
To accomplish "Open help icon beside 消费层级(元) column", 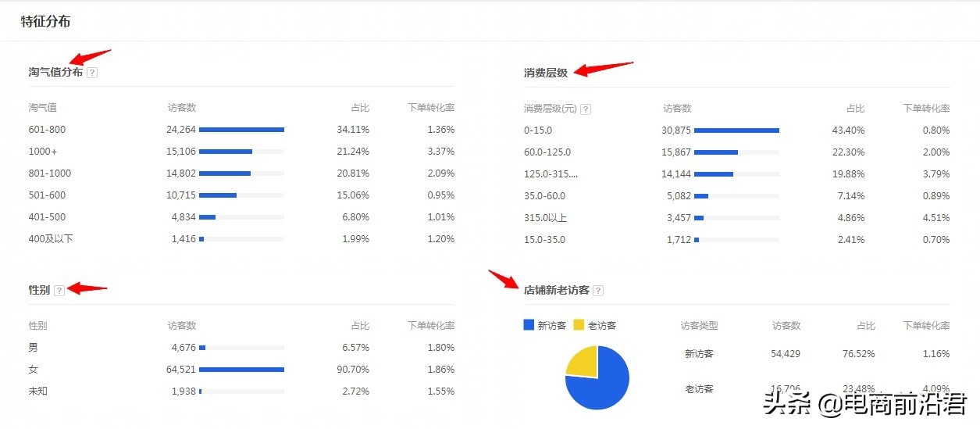I will pos(586,109).
